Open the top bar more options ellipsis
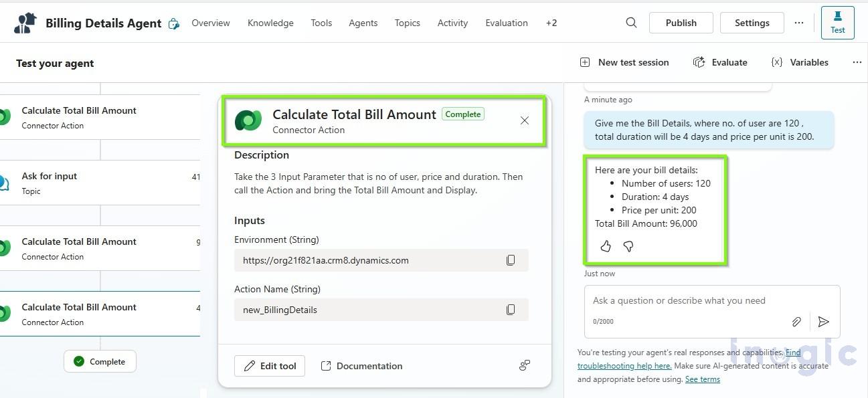The height and width of the screenshot is (398, 868). pos(799,23)
